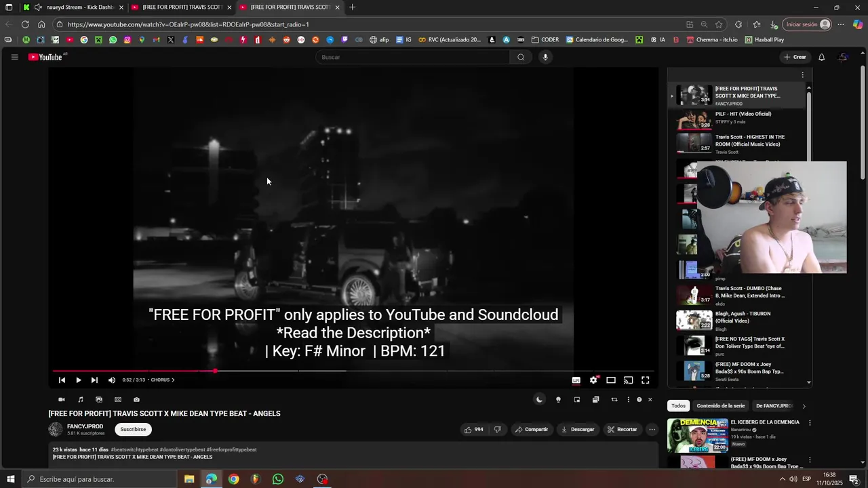Switch to the naueyd Stream Kick tab
This screenshot has width=868, height=488.
click(x=74, y=7)
